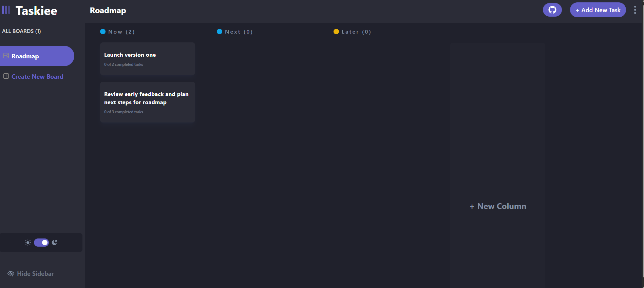Click the blue dot of Next column
Viewport: 644px width, 288px height.
click(220, 32)
